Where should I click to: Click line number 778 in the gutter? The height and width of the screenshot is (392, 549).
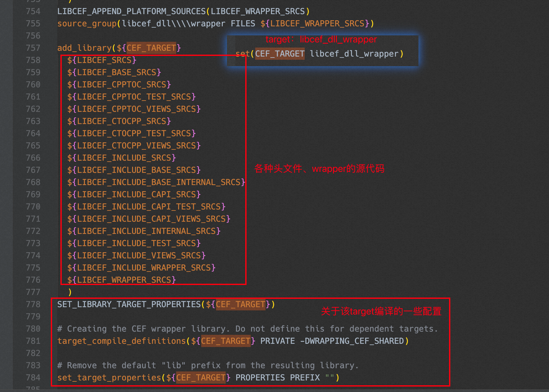point(33,304)
